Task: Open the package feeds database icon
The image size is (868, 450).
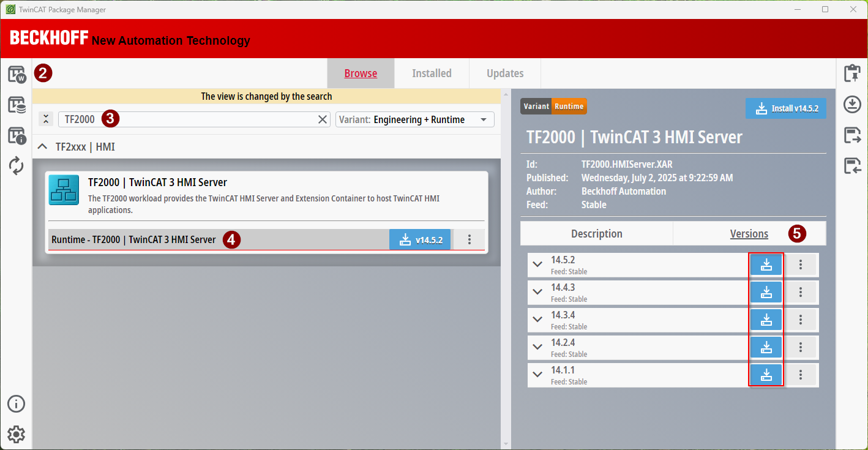Action: pos(17,105)
